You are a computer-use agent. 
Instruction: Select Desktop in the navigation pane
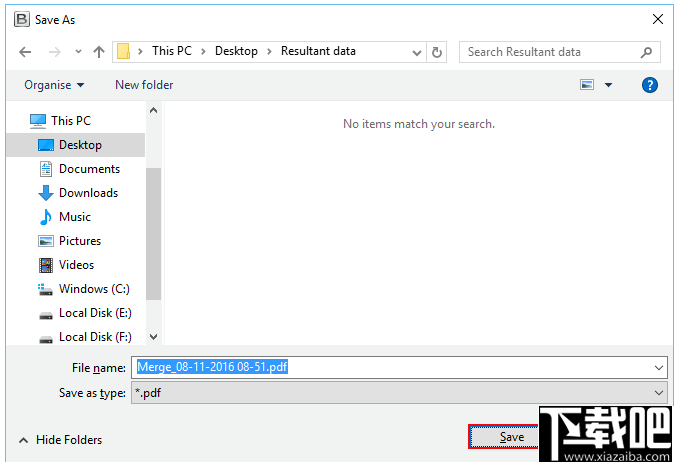click(x=76, y=145)
